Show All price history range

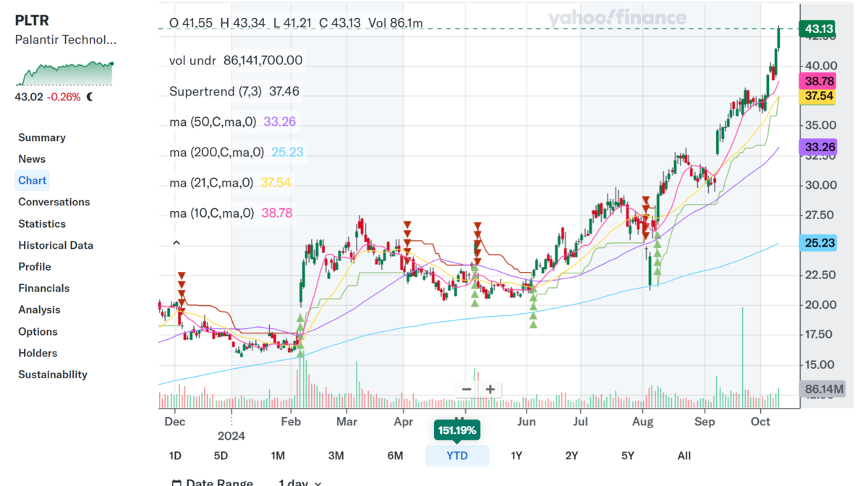(684, 456)
